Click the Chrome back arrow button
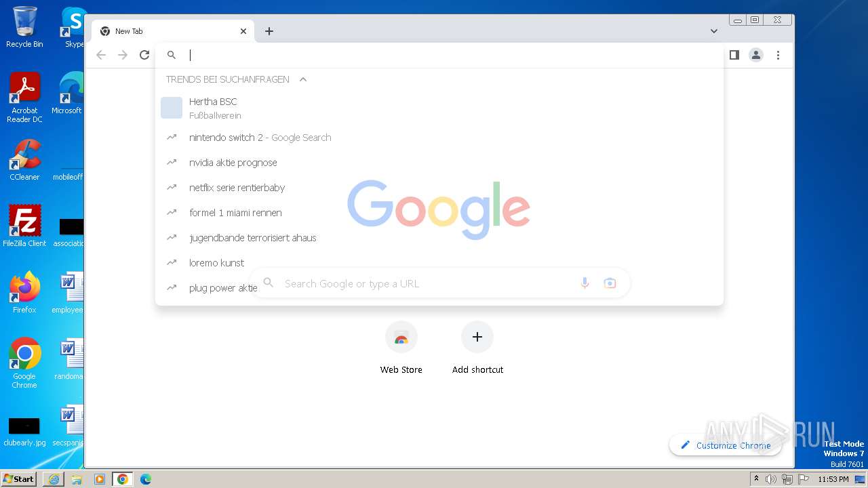The image size is (868, 488). pyautogui.click(x=101, y=55)
